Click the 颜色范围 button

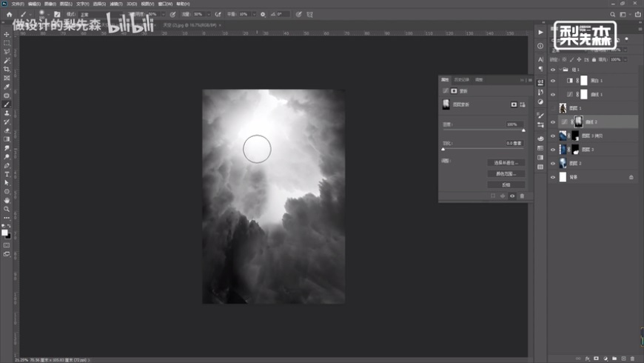pos(506,173)
